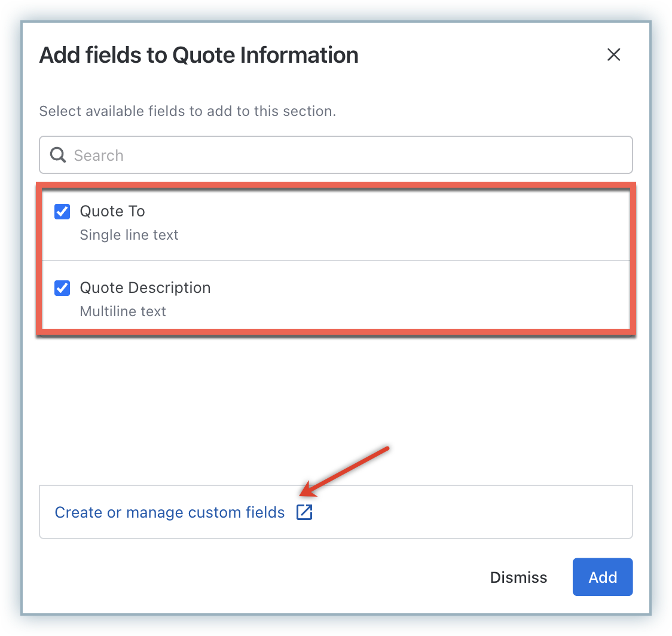Open Create or manage custom fields link
Screen dimensions: 672x636
(170, 512)
